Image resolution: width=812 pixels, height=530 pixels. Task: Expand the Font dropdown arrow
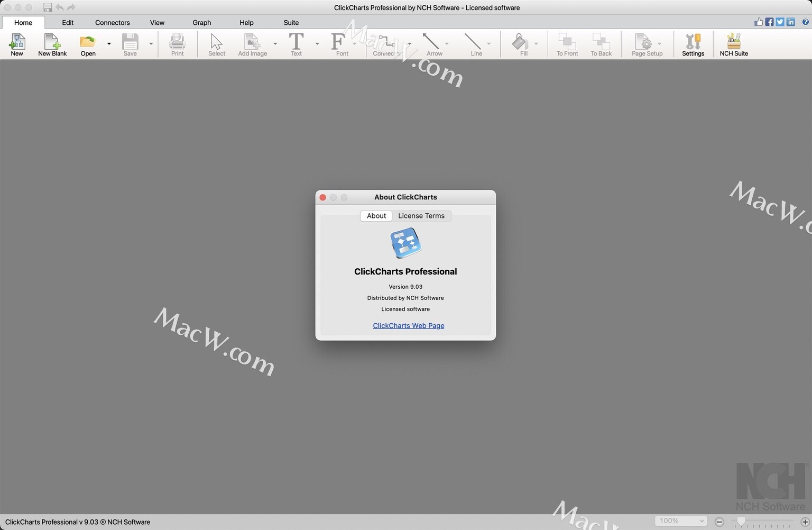click(x=354, y=43)
